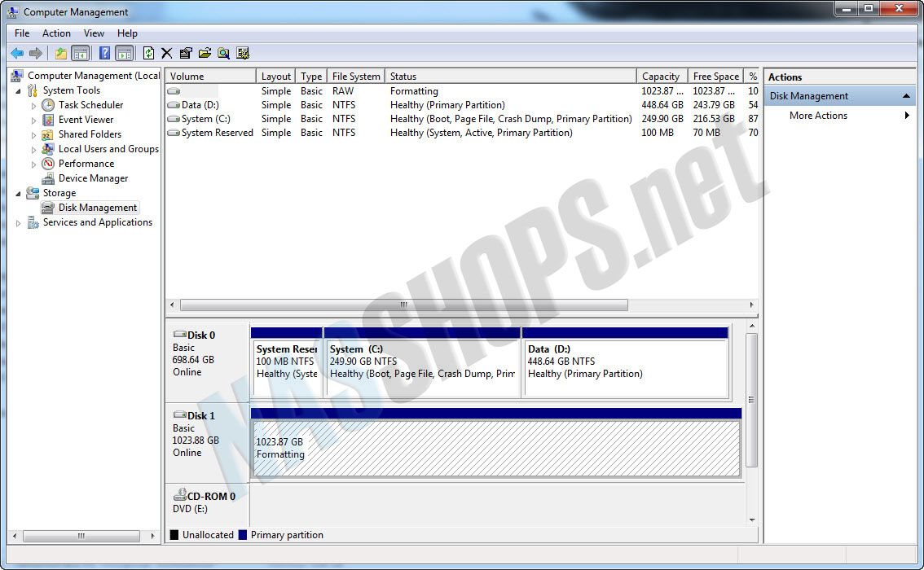924x570 pixels.
Task: Expand the Performance node arrow
Action: tap(33, 164)
